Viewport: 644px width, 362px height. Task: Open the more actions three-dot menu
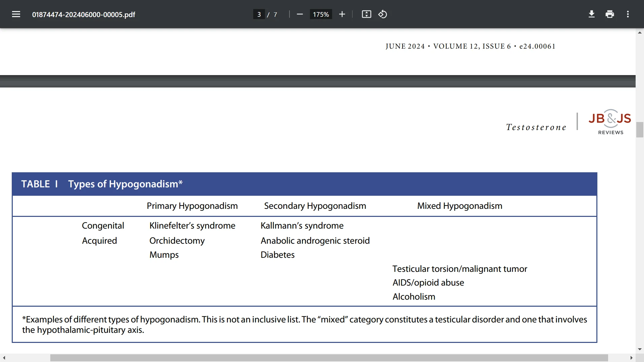click(x=628, y=14)
